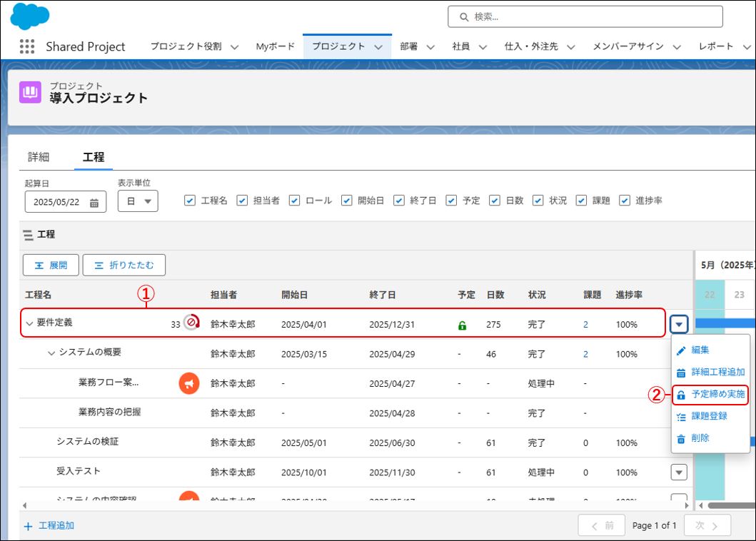Open the 表示単位 dropdown

(138, 201)
